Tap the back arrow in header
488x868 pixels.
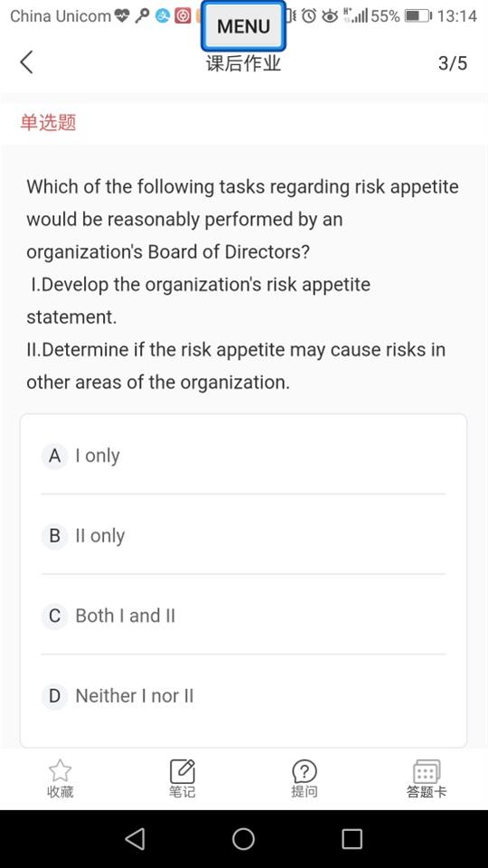coord(26,62)
